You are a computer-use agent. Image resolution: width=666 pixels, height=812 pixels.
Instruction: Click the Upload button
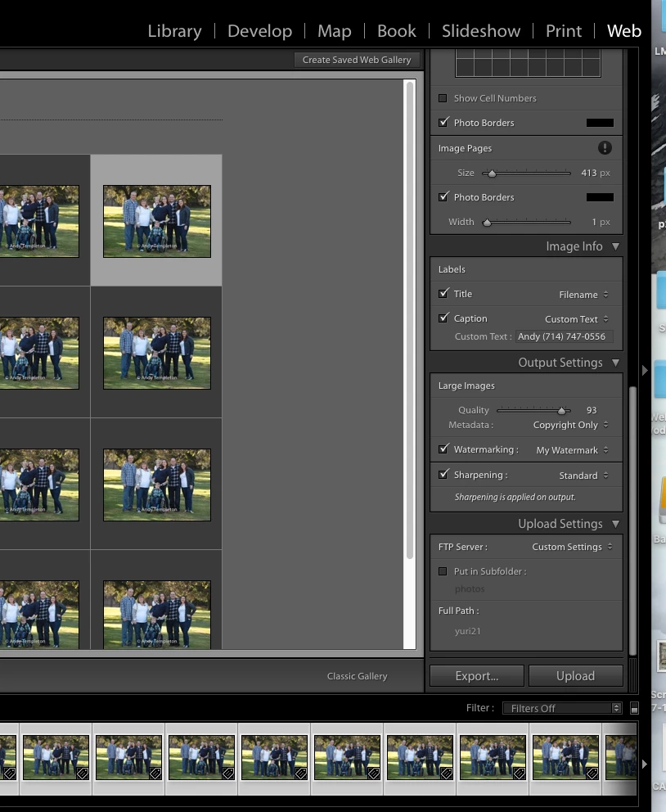575,676
